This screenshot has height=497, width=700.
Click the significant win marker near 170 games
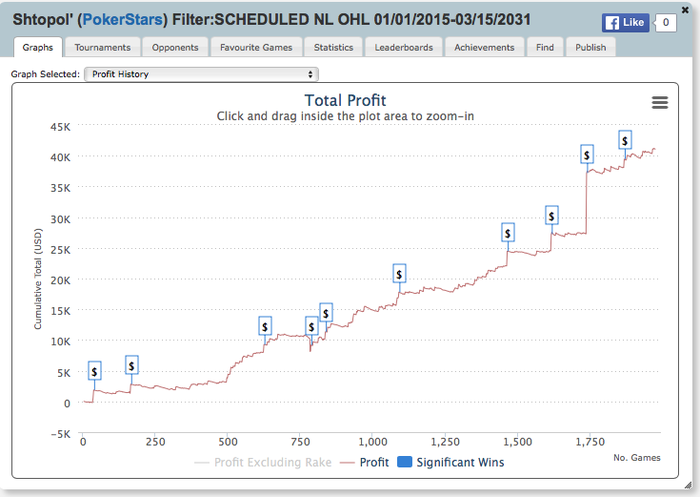pyautogui.click(x=131, y=365)
